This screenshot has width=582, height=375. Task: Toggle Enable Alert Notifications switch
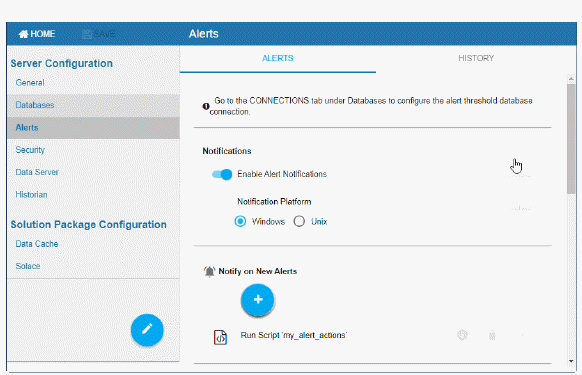click(x=222, y=174)
